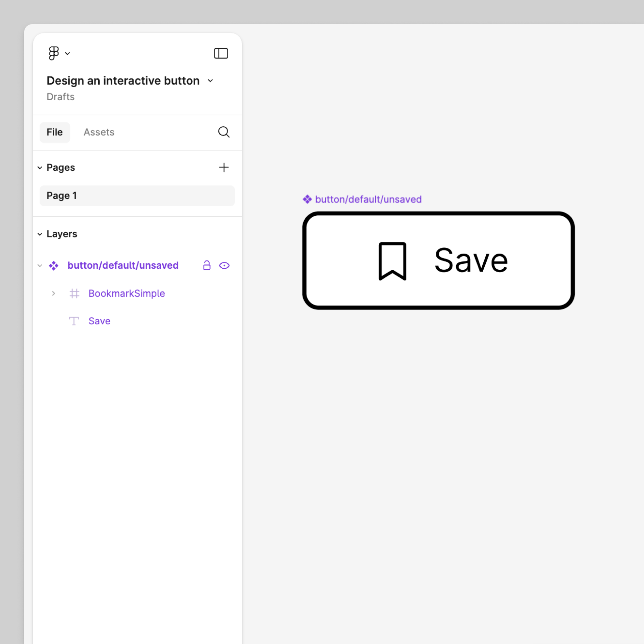644x644 pixels.
Task: Expand the BookmarkSimple layer group
Action: tap(54, 293)
